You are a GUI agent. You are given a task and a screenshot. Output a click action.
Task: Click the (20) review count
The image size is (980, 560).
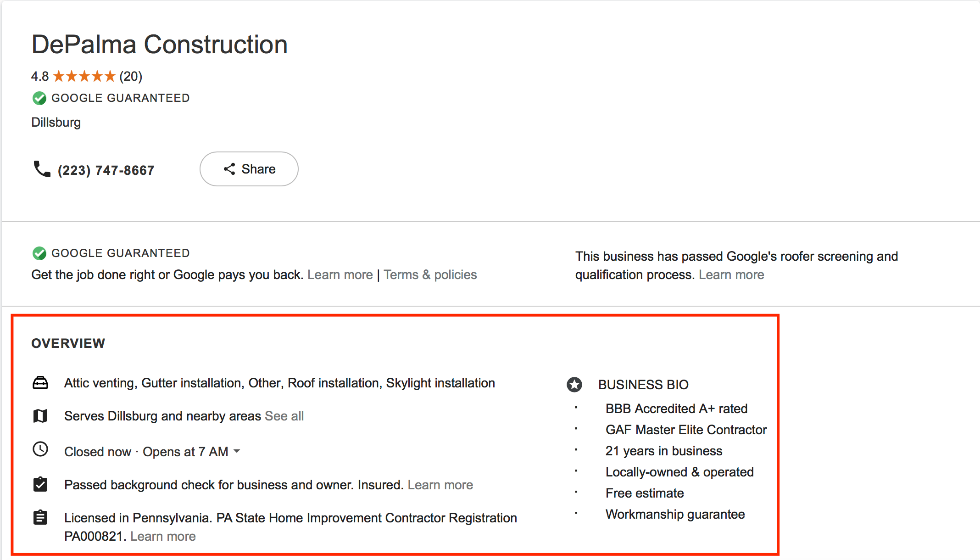coord(131,76)
